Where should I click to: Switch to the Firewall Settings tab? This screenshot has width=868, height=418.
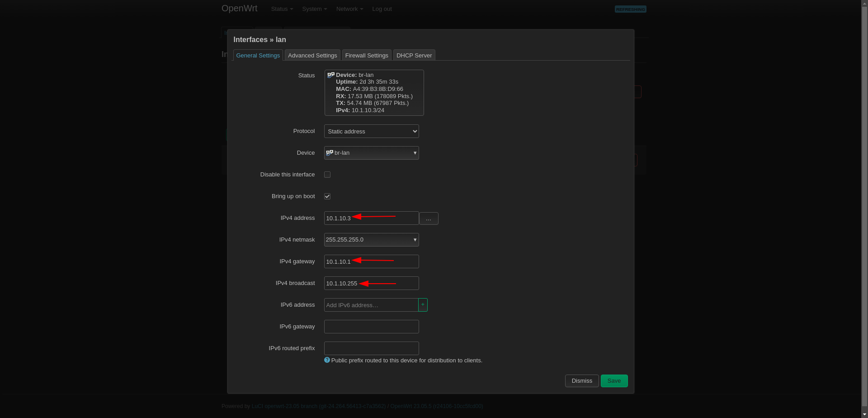(367, 55)
